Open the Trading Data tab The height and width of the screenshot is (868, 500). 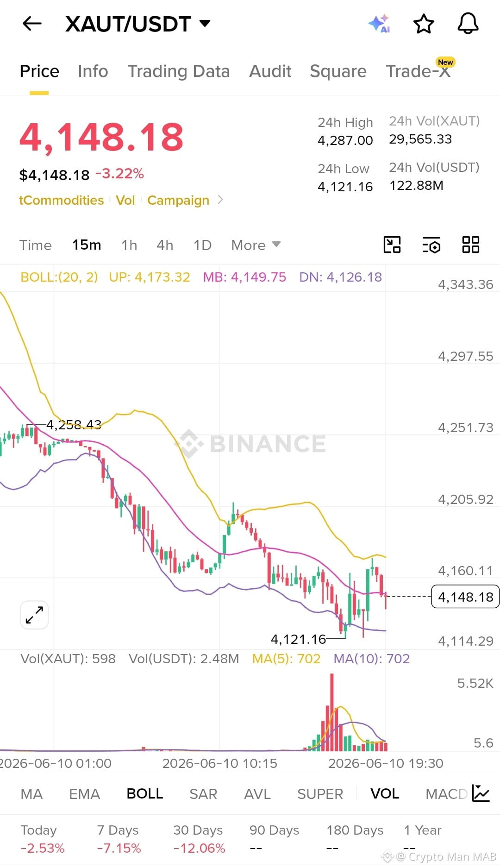point(179,71)
